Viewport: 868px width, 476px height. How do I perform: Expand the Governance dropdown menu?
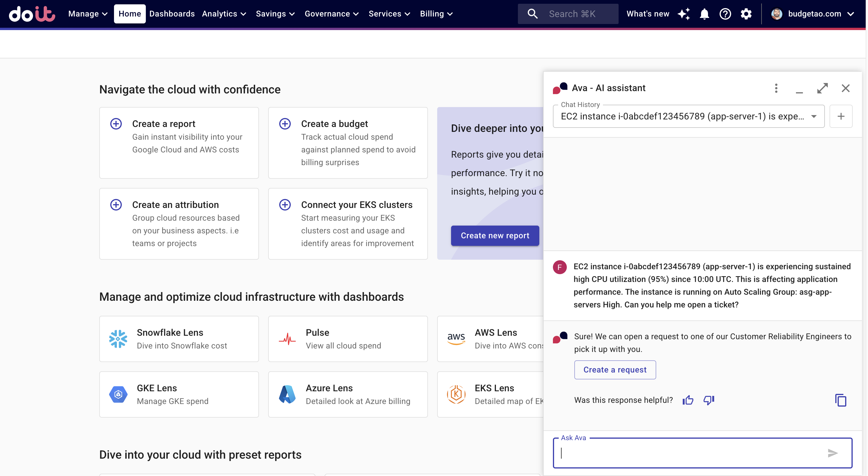pyautogui.click(x=331, y=14)
